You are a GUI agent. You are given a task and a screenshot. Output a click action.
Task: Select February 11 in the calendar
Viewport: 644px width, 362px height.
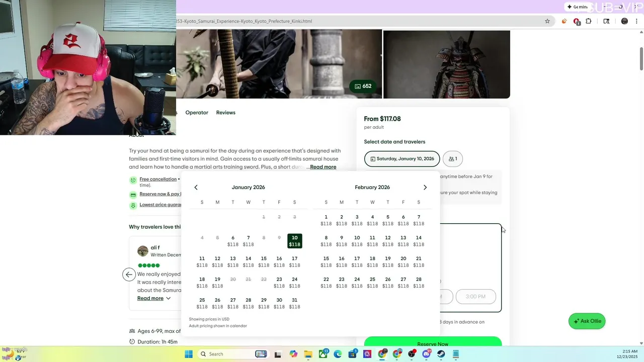(x=372, y=241)
